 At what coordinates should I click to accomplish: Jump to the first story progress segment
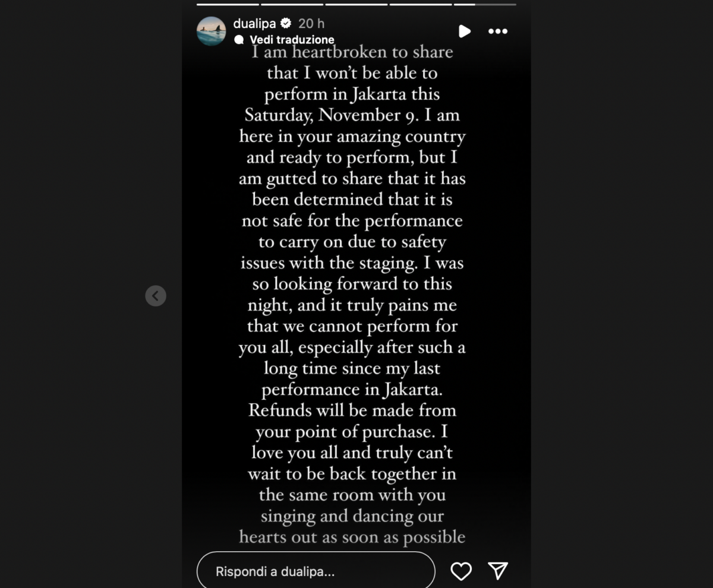tap(228, 4)
